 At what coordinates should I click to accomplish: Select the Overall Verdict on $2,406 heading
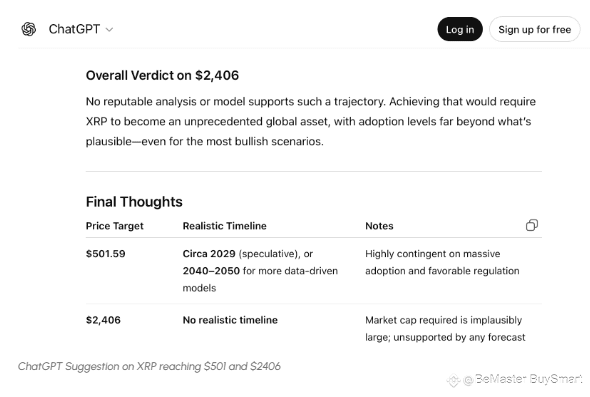click(x=162, y=75)
